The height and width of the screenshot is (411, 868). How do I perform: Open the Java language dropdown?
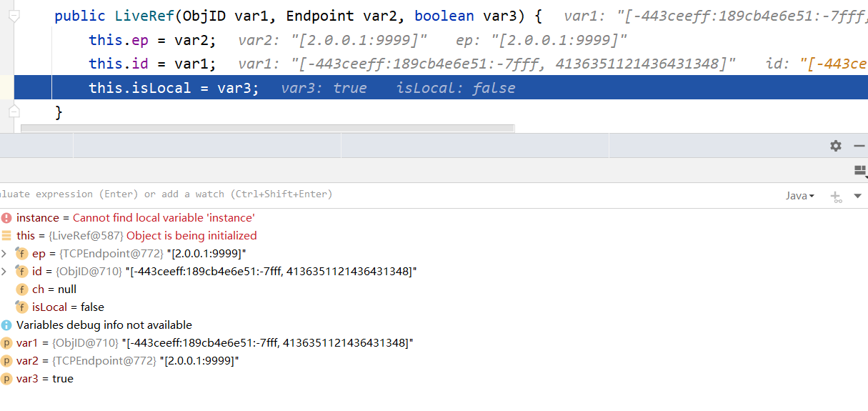pyautogui.click(x=800, y=196)
